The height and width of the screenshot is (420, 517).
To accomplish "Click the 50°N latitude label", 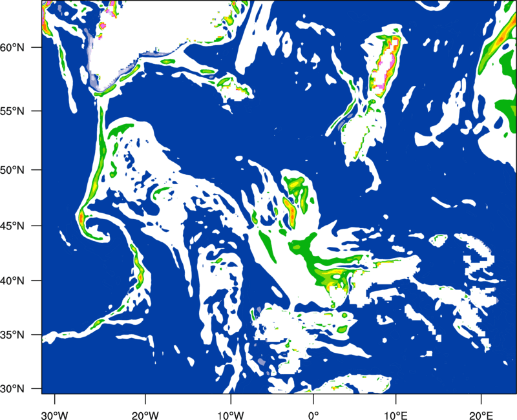I will [12, 170].
